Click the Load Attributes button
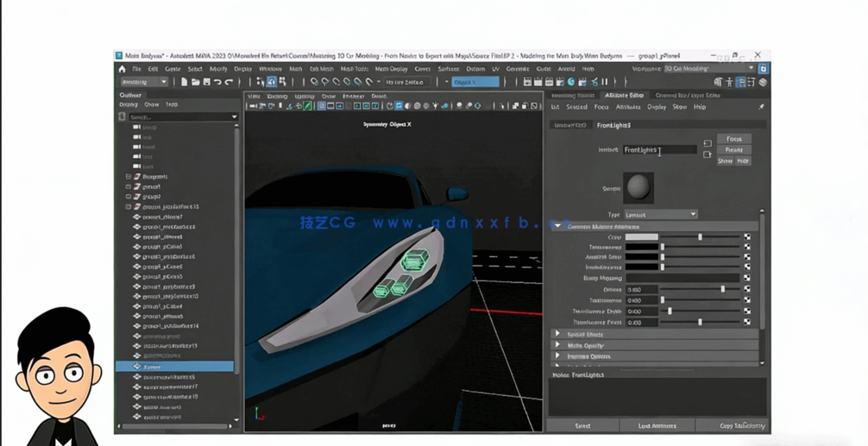This screenshot has height=446, width=868. [x=657, y=425]
